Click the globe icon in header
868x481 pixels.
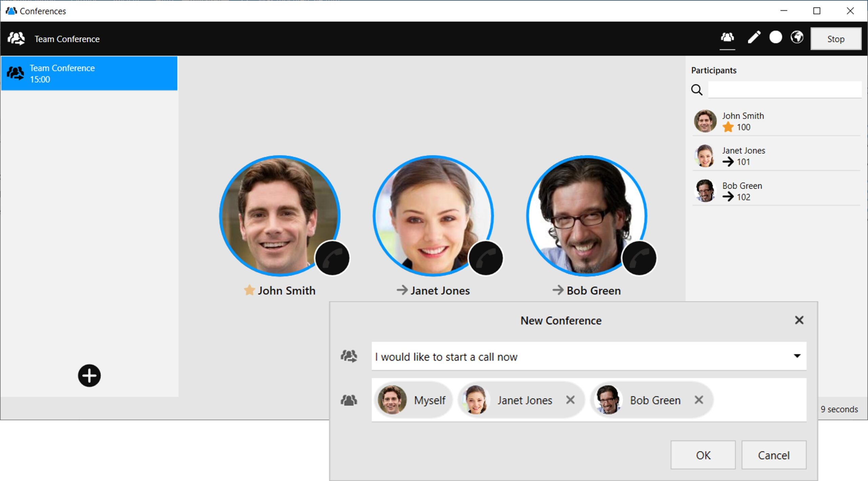coord(797,37)
